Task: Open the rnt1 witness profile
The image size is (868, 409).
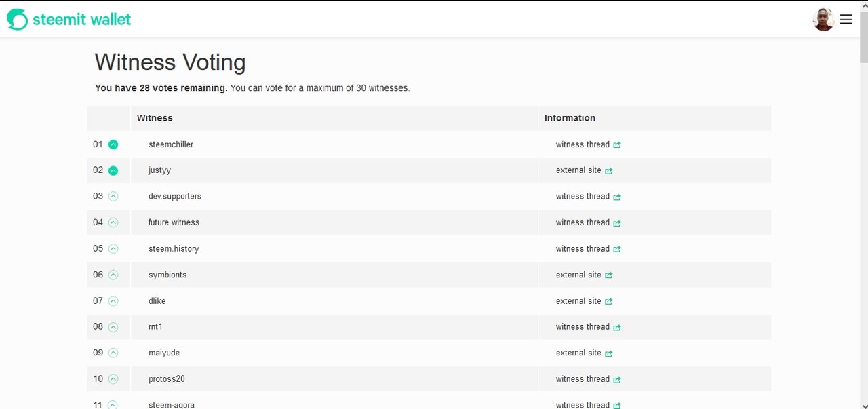Action: pos(155,327)
